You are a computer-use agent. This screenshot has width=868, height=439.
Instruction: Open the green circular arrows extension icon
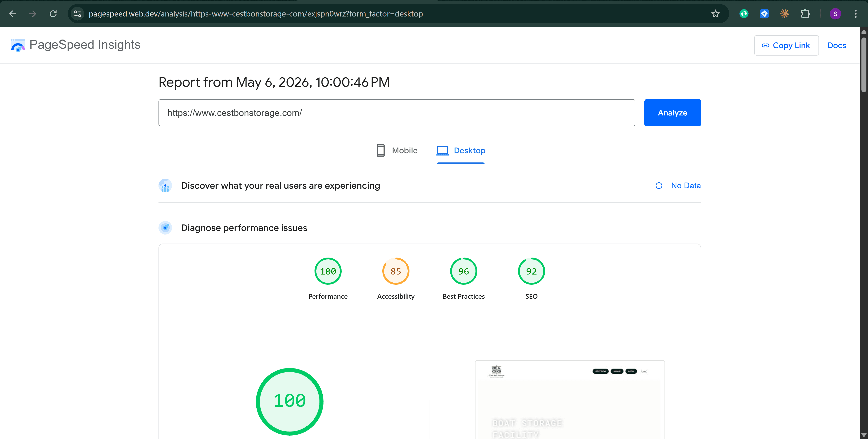pyautogui.click(x=744, y=14)
